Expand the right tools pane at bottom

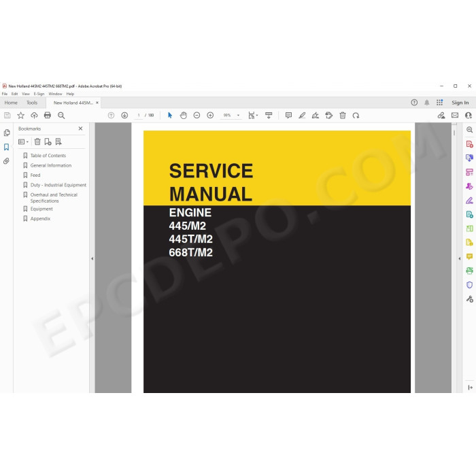pos(470,388)
